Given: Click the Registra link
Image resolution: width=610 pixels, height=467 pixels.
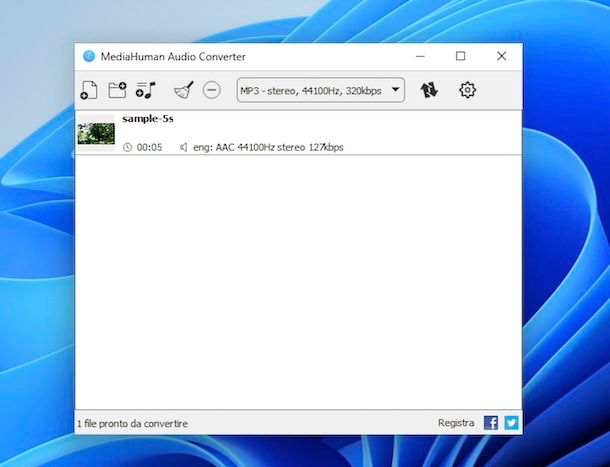Looking at the screenshot, I should 456,423.
